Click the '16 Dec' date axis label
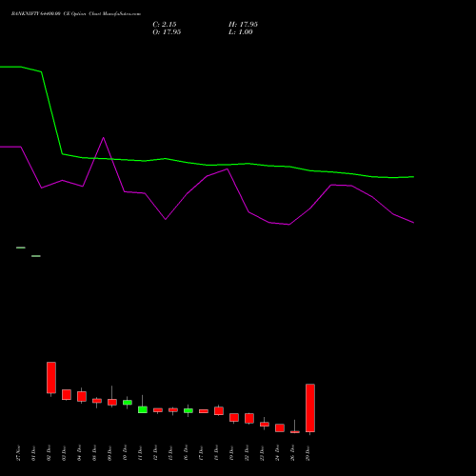Viewport: 476px width, 476px height. [186, 453]
